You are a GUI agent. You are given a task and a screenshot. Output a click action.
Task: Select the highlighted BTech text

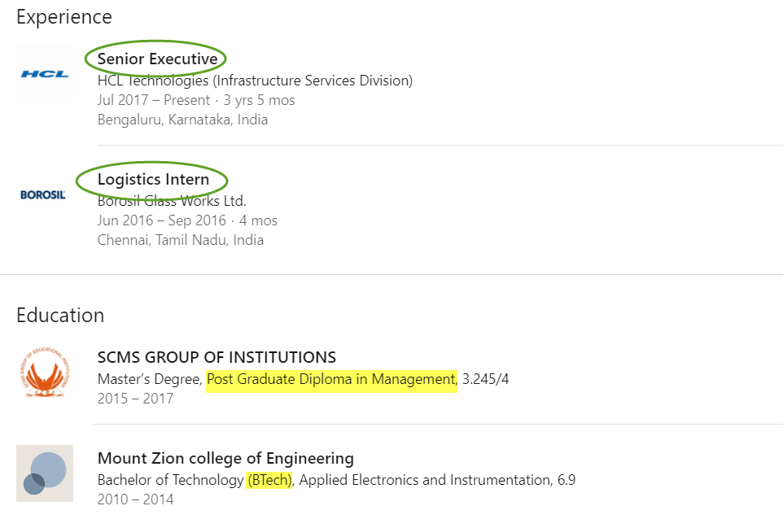click(269, 480)
